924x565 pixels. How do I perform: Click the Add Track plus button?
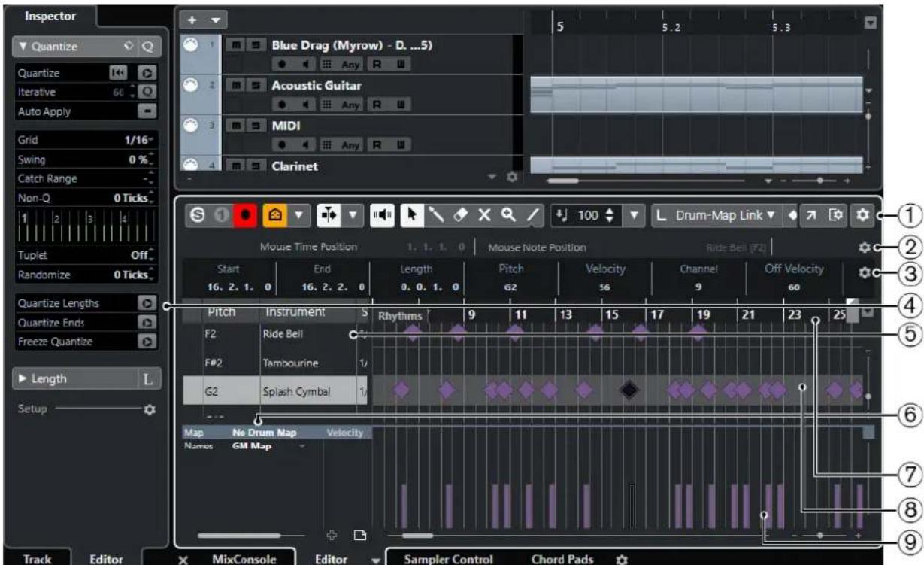point(192,20)
